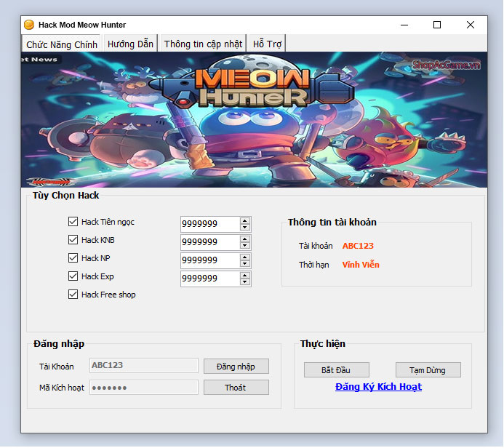Maximize the Hack Mod Meow Hunter window
This screenshot has width=504, height=448.
(437, 25)
